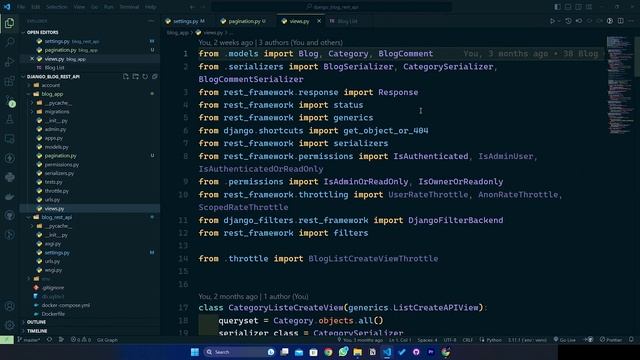Image resolution: width=640 pixels, height=360 pixels.
Task: Toggle the secondary side bar layout icon
Action: (578, 7)
